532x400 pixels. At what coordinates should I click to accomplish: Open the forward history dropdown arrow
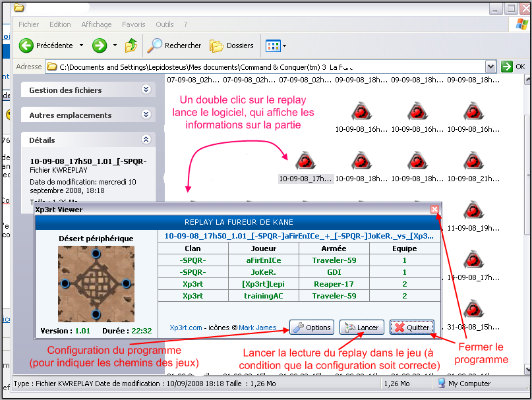tap(115, 45)
